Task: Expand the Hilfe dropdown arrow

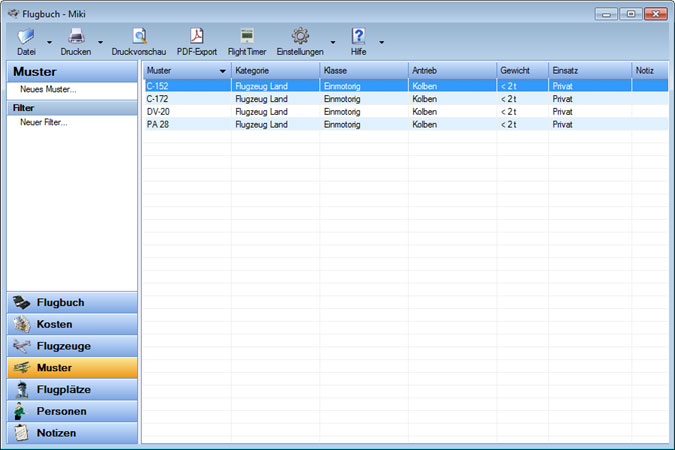Action: click(x=381, y=42)
